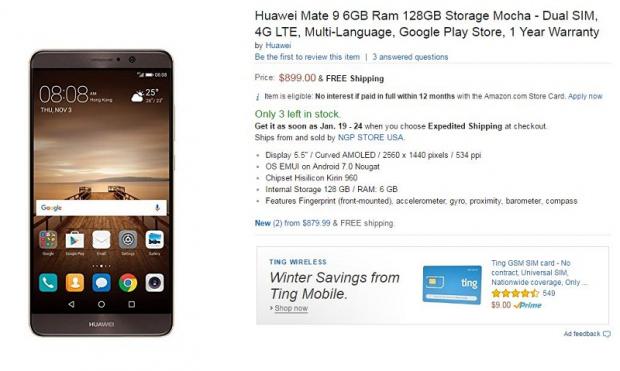This screenshot has height=371, width=620.
Task: Click the Google Play Store icon on phone
Action: (75, 240)
